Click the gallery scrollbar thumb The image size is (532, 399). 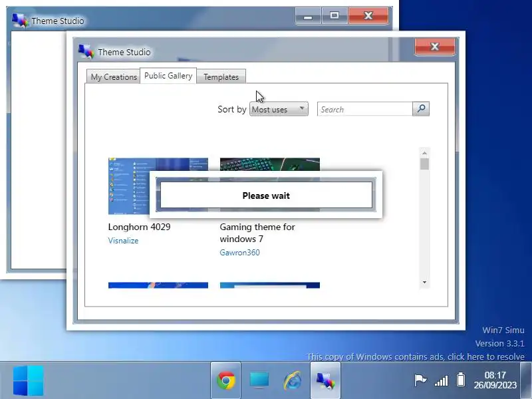pos(424,164)
